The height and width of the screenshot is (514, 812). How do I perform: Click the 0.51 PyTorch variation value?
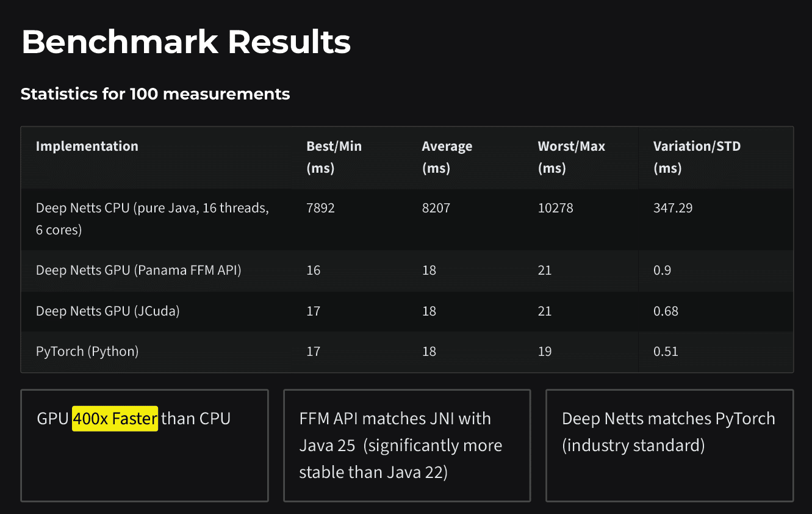666,352
